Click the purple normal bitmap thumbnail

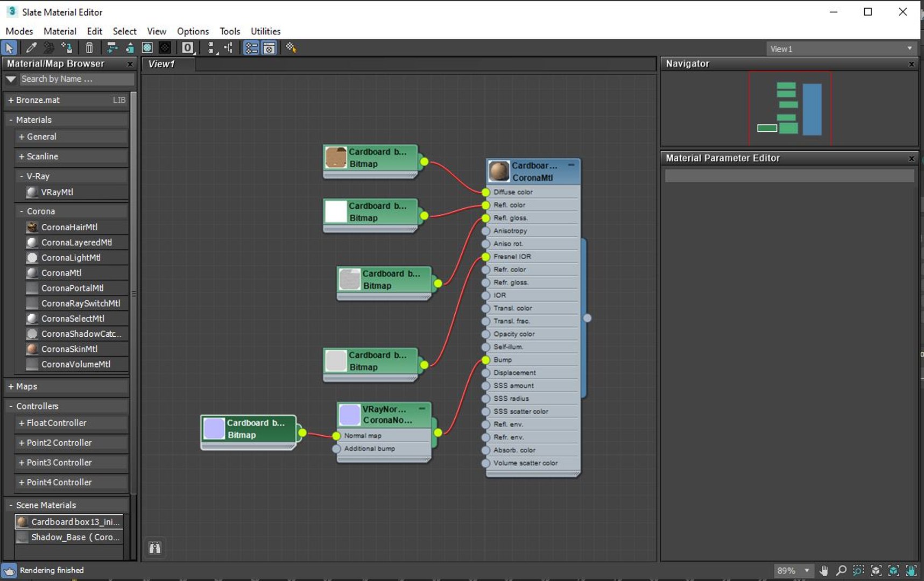[214, 429]
